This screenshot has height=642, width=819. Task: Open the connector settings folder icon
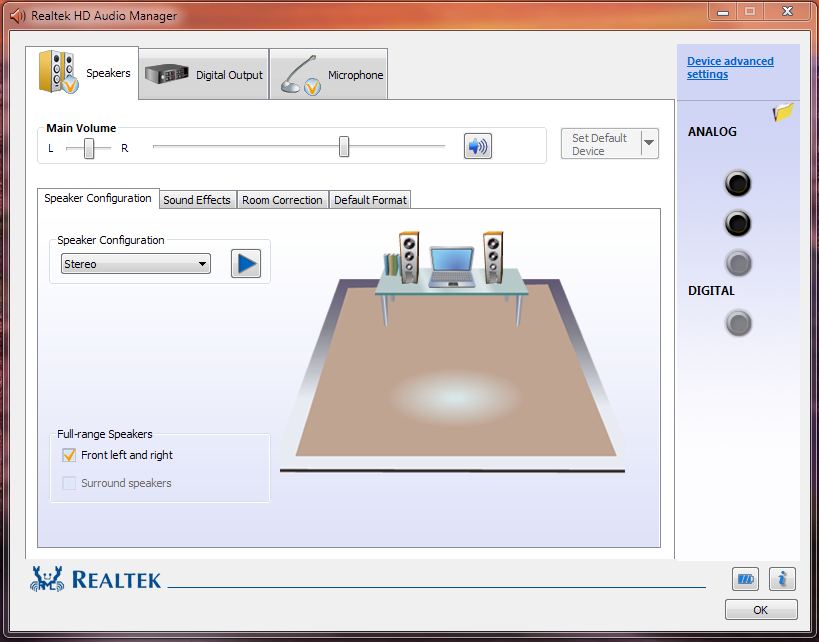coord(783,112)
